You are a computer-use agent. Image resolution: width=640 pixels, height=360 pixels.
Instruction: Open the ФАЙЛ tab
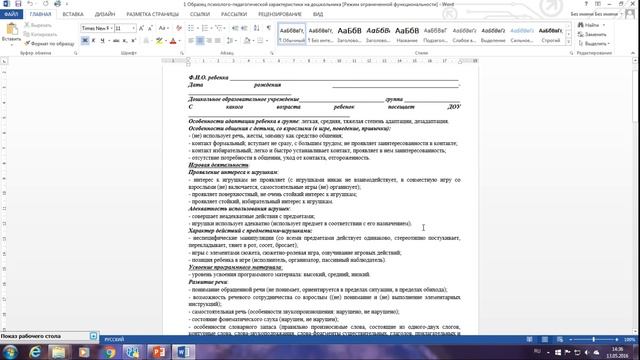coord(11,14)
